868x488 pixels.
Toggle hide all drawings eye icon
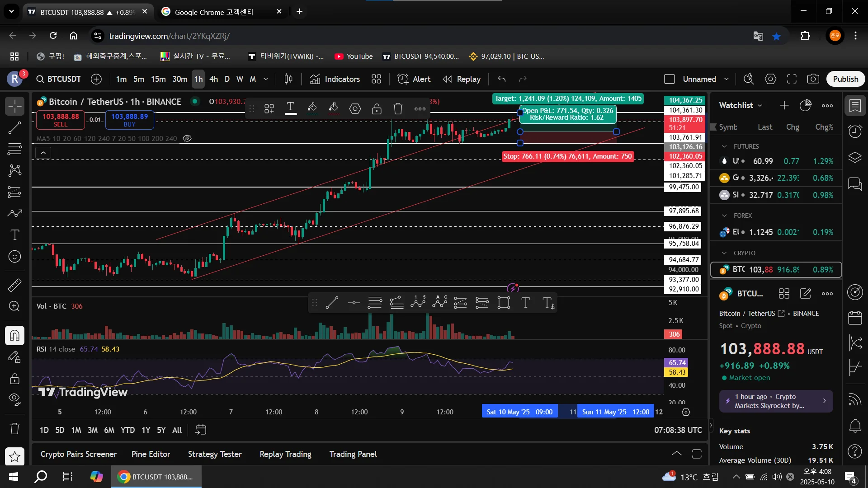pyautogui.click(x=14, y=399)
